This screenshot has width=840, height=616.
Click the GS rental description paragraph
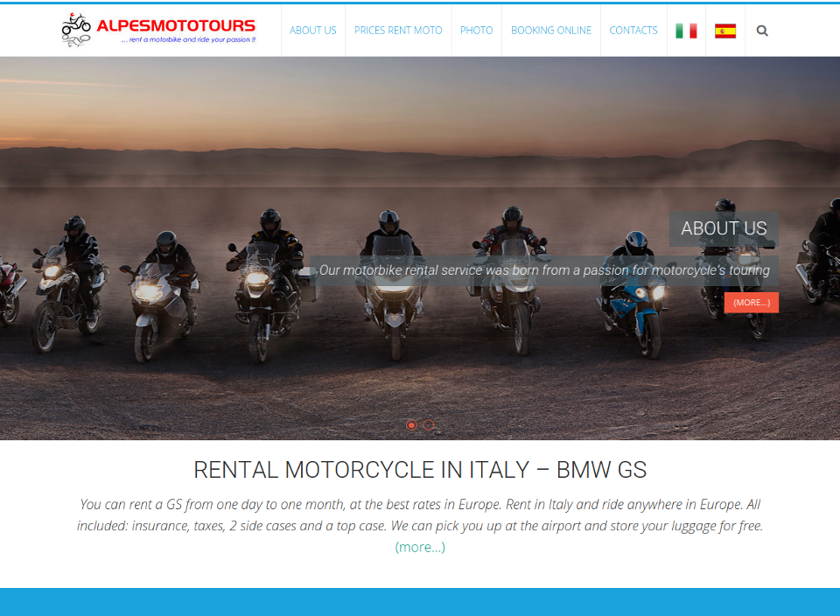tap(420, 514)
